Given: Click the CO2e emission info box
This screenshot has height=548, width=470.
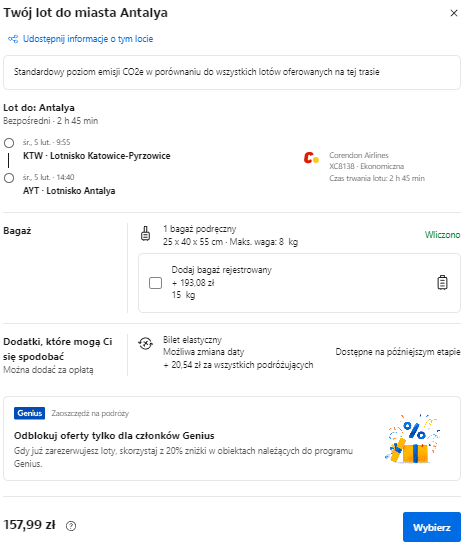Looking at the screenshot, I should pos(232,72).
